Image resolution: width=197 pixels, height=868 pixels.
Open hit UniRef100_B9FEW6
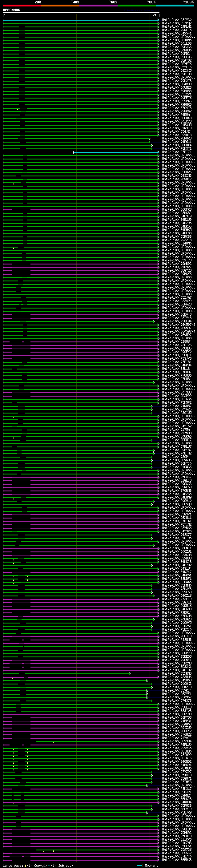pyautogui.click(x=176, y=57)
